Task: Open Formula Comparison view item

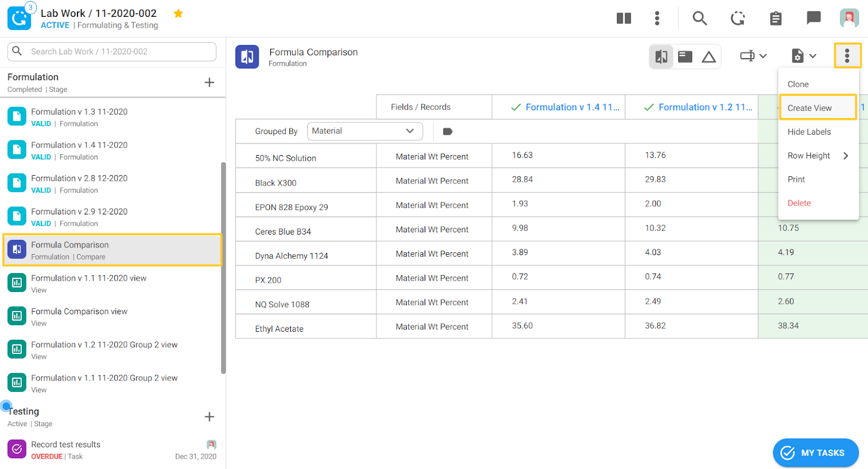Action: click(x=112, y=316)
